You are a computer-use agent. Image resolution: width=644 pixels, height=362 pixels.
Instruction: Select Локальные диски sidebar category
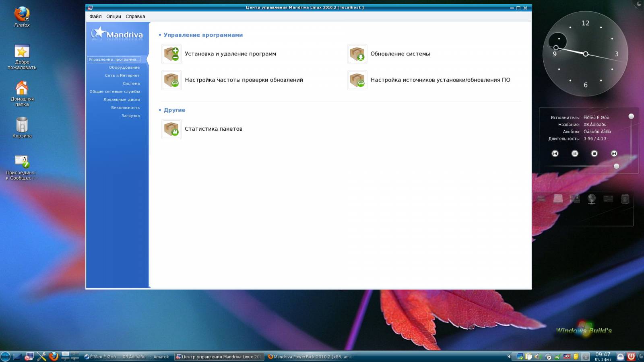122,100
